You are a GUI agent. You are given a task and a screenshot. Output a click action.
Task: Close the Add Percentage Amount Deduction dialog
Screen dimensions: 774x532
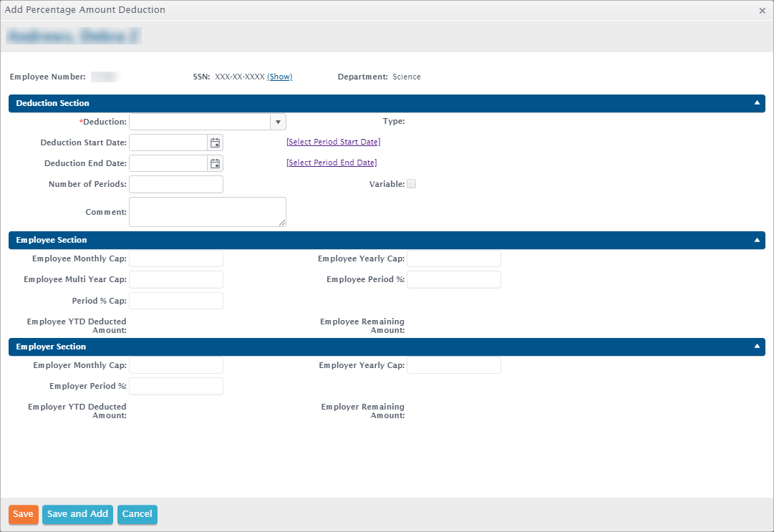[x=762, y=11]
